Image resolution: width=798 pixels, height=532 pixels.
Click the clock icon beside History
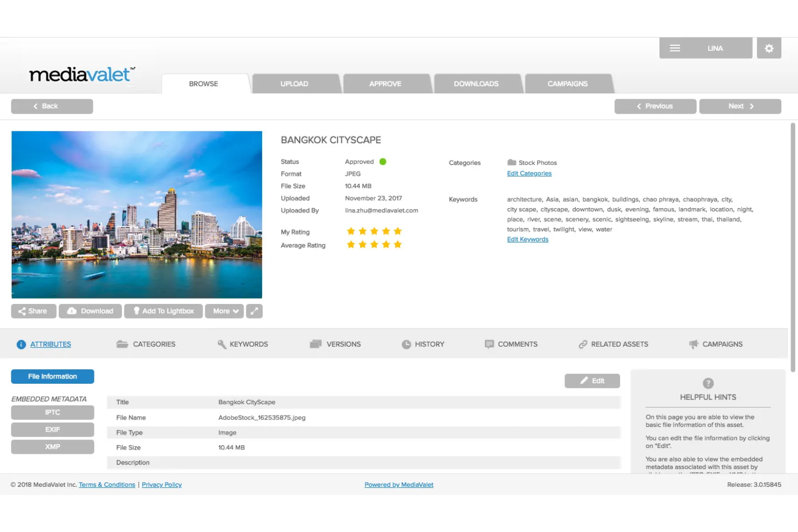pyautogui.click(x=406, y=344)
